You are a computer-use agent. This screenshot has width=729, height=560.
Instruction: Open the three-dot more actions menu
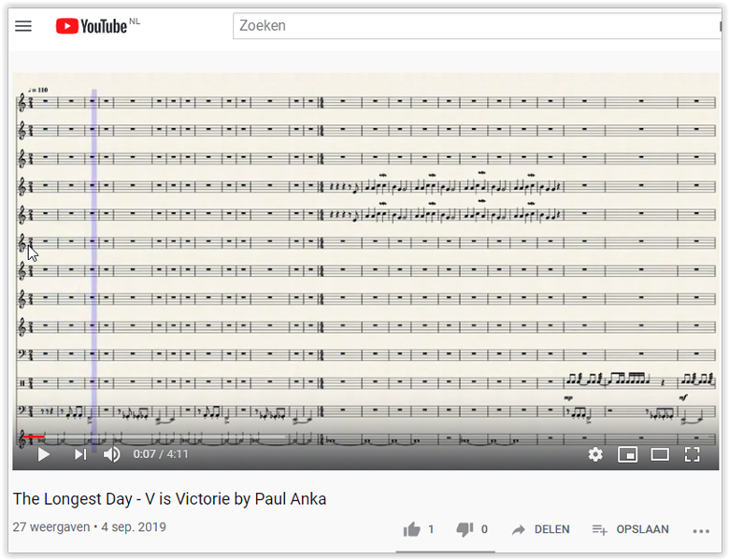[x=701, y=531]
